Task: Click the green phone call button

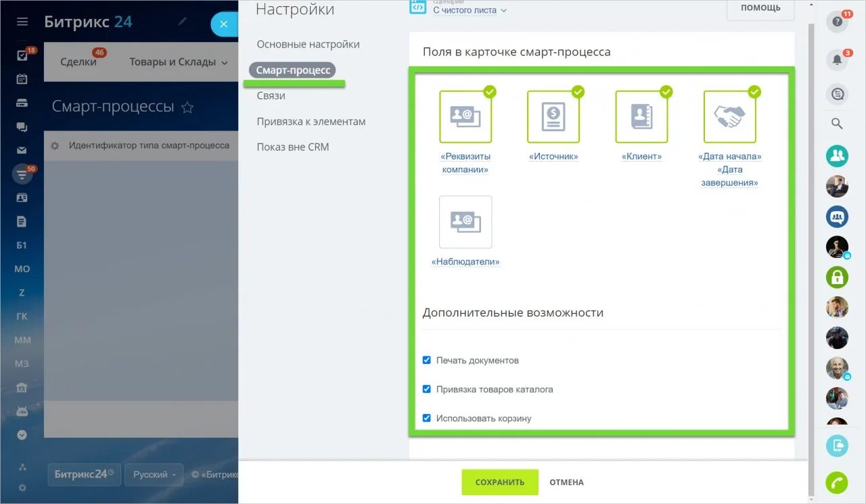Action: click(837, 482)
